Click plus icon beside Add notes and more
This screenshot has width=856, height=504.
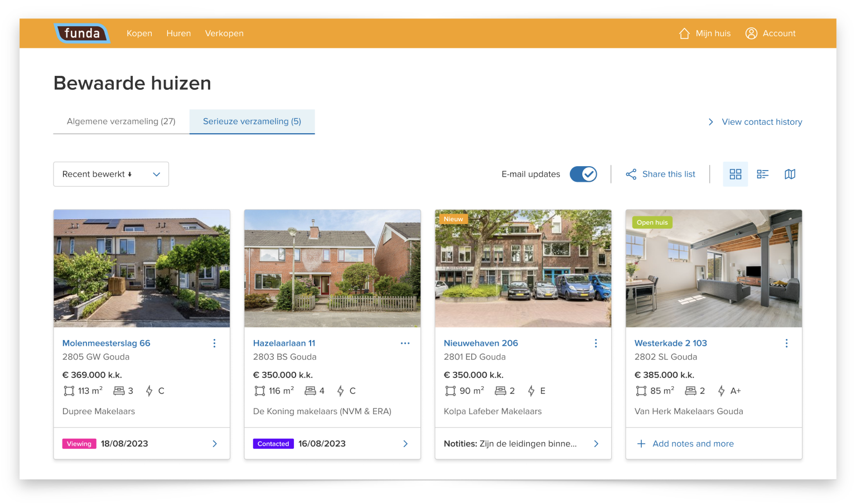coord(641,444)
